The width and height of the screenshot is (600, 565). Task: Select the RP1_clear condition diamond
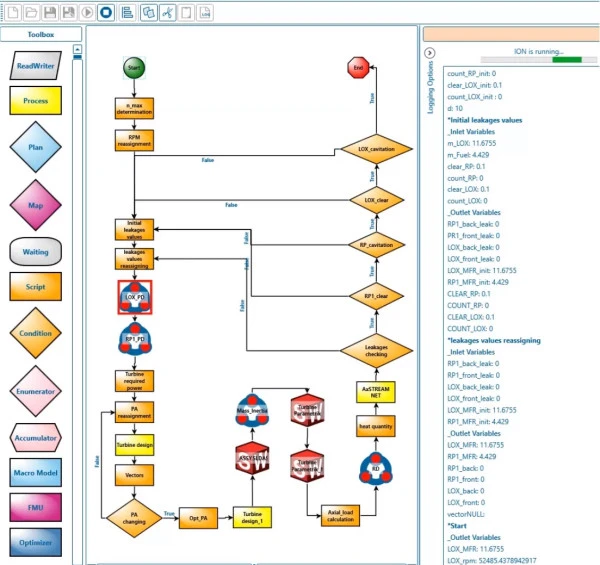coord(376,296)
